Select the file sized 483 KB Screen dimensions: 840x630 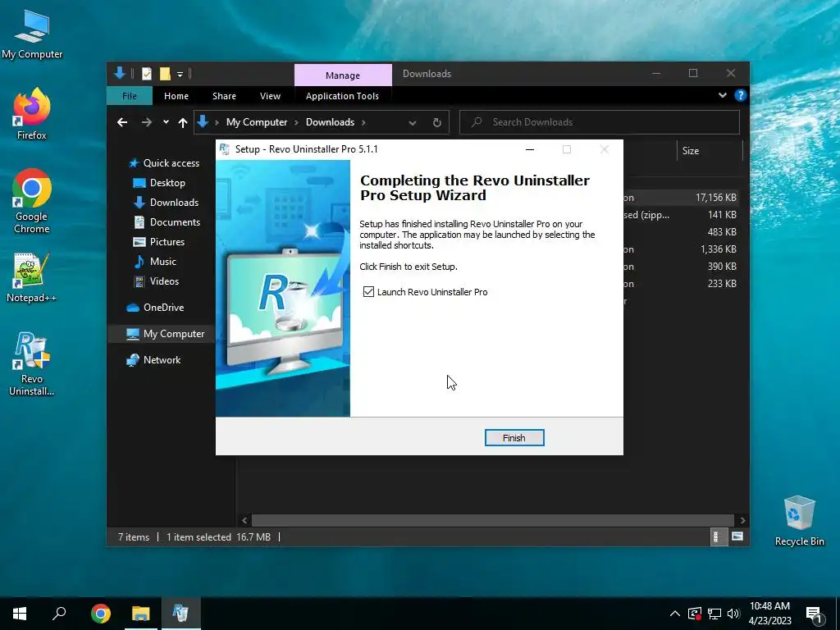(722, 232)
